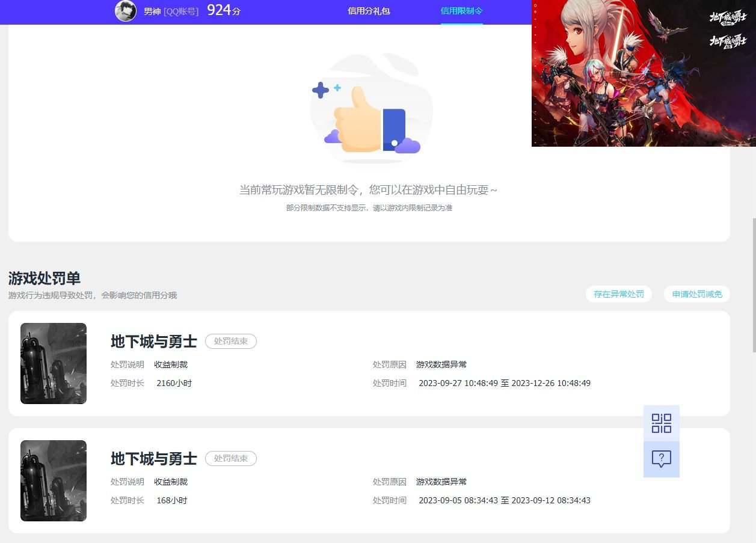Viewport: 756px width, 543px height.
Task: Click the 申请处罚减免 button
Action: 697,294
